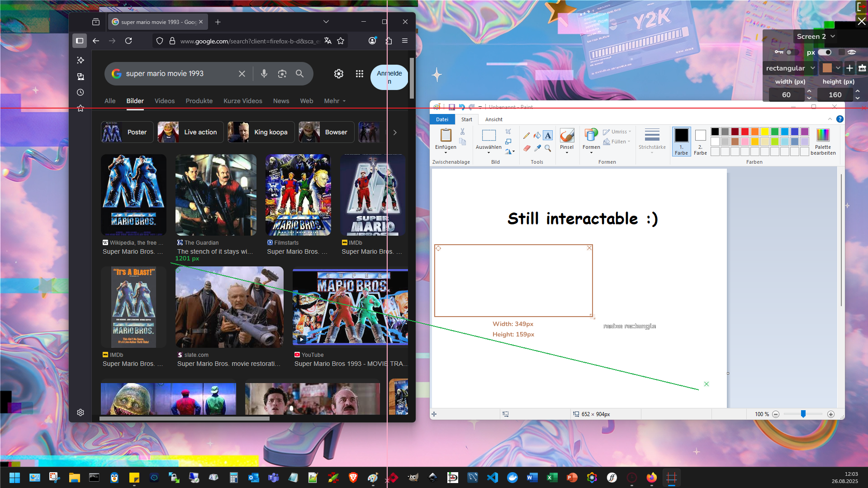
Task: Click the plus icon to add a ruler shape
Action: 849,68
